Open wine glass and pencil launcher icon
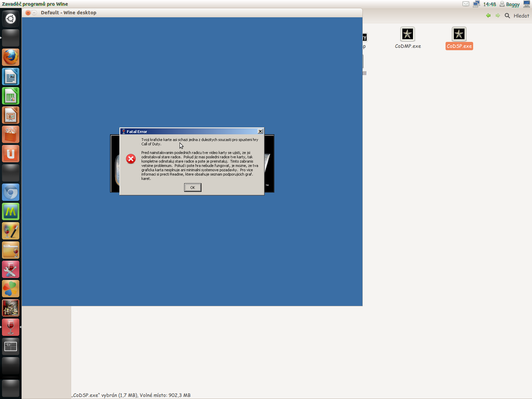The height and width of the screenshot is (399, 532). click(11, 231)
